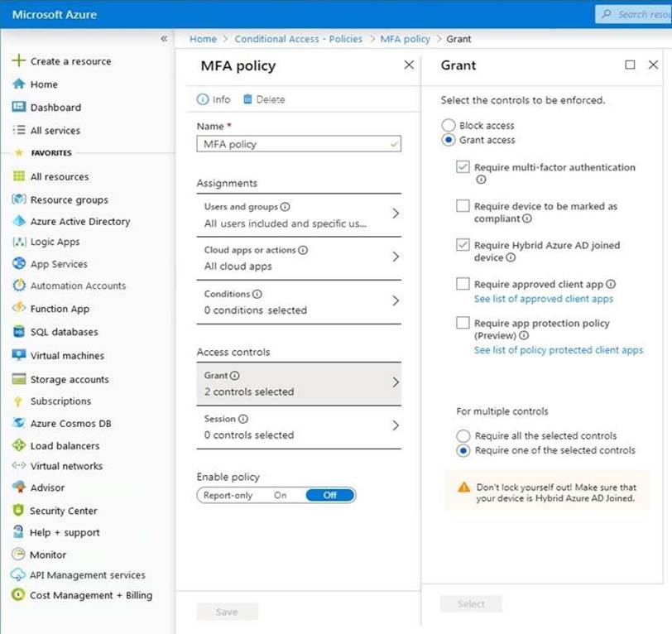Navigate to Conditional Access - Policies breadcrumb

(x=298, y=39)
